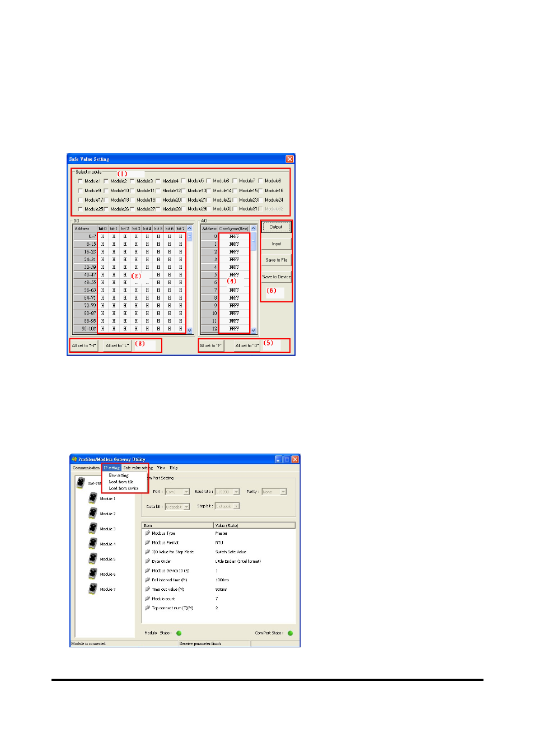Click bit 0 cell in the 0~7 row

coord(102,236)
